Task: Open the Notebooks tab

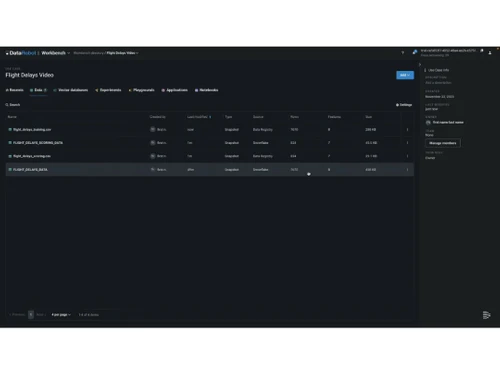Action: point(207,90)
